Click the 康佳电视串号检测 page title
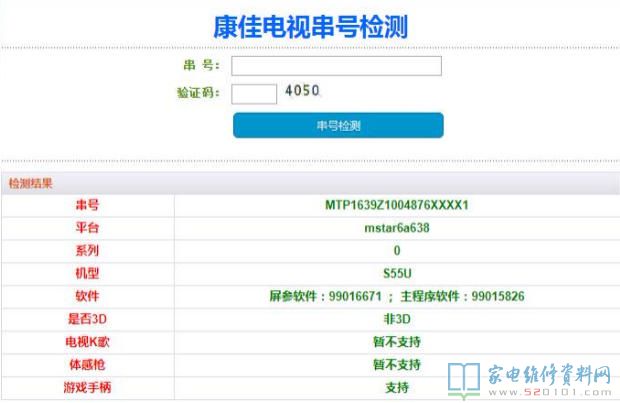620x403 pixels. [310, 27]
